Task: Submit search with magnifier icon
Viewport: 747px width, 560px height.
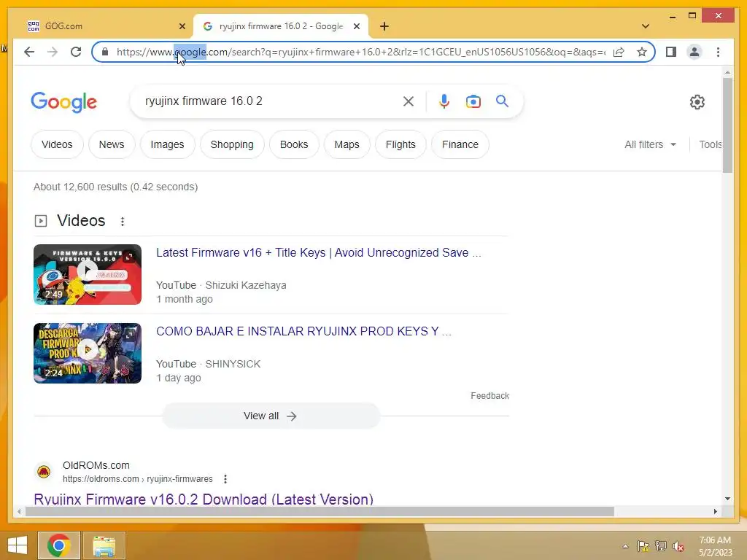Action: pos(502,101)
